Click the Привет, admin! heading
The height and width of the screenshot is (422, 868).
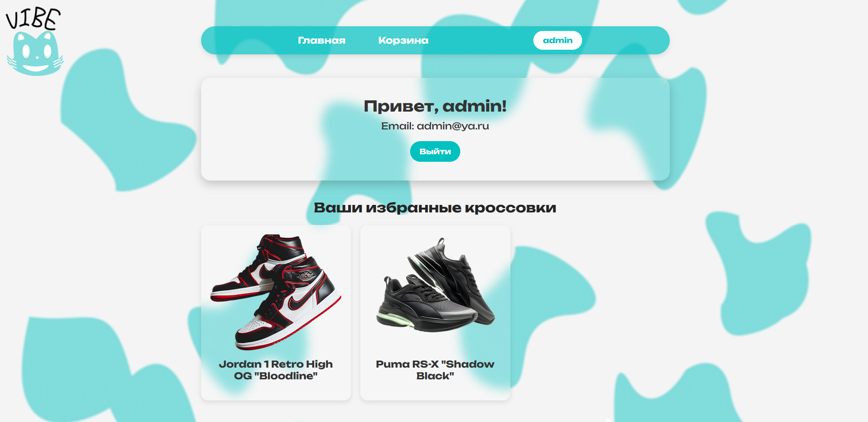(435, 106)
